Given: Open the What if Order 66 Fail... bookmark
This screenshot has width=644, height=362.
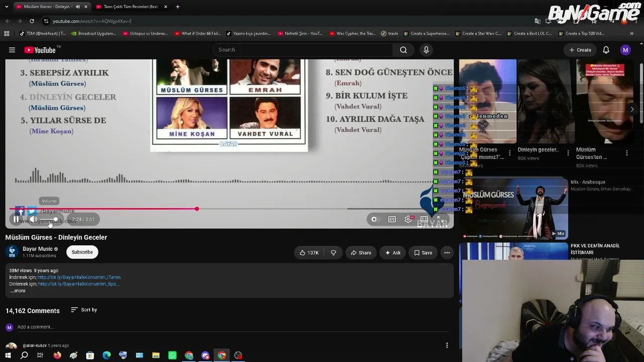Looking at the screenshot, I should point(197,34).
